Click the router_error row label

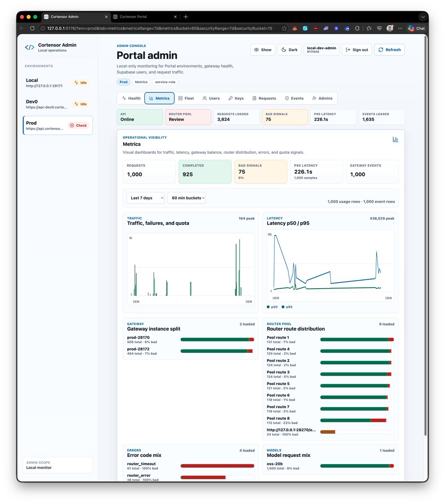[139, 475]
